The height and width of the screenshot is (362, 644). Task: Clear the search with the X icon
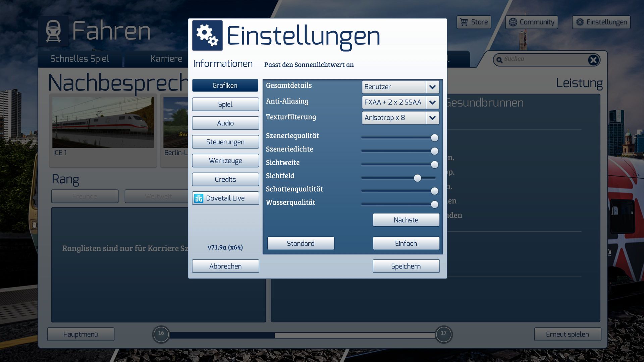click(x=593, y=60)
